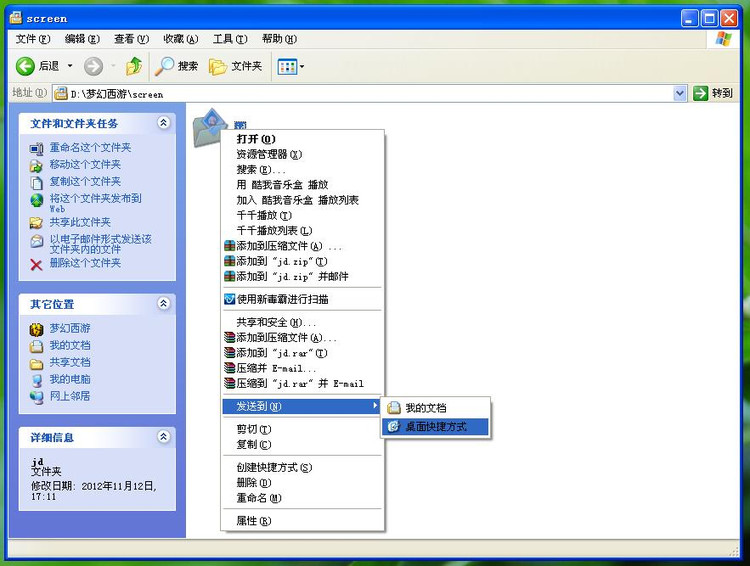Choose 千千播放(T) in context menu
The width and height of the screenshot is (750, 566).
[x=302, y=215]
